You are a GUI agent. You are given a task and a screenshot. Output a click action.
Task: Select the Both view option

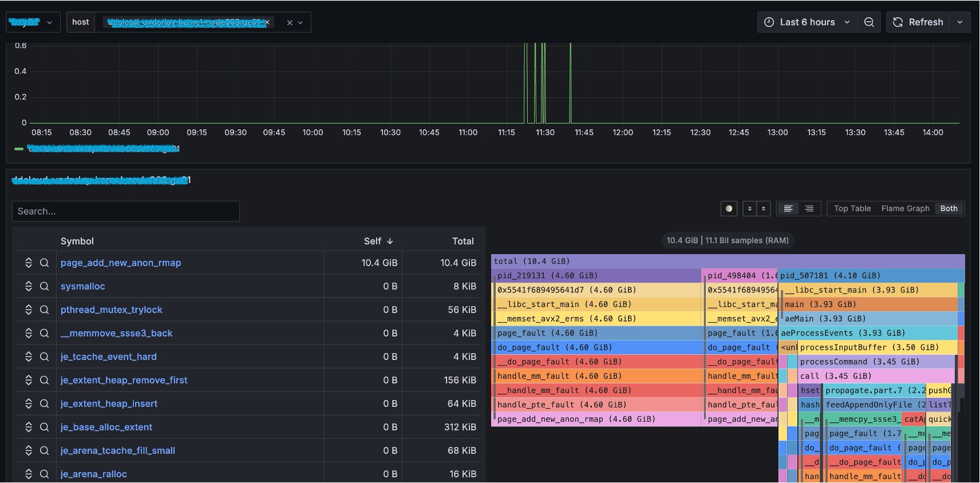pos(949,209)
